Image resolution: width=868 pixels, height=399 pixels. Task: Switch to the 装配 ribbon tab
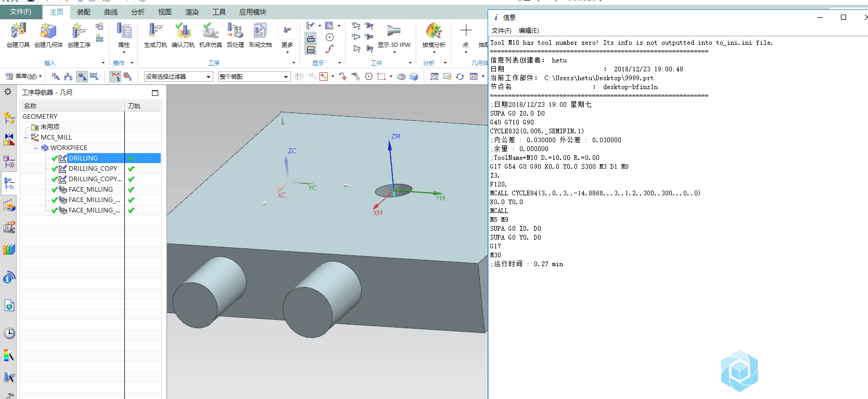(84, 12)
